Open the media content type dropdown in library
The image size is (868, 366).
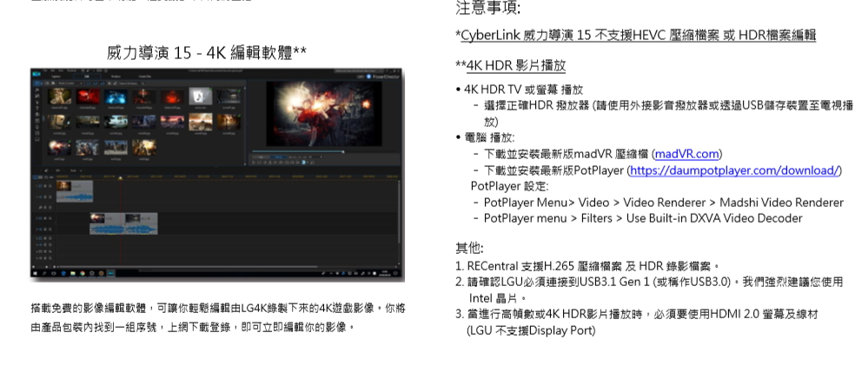click(x=70, y=83)
